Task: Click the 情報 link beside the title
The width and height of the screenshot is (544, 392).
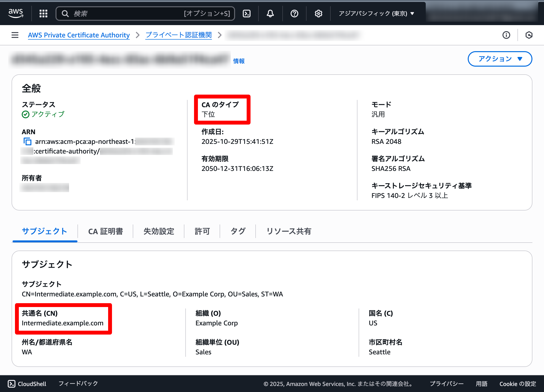Action: point(239,61)
